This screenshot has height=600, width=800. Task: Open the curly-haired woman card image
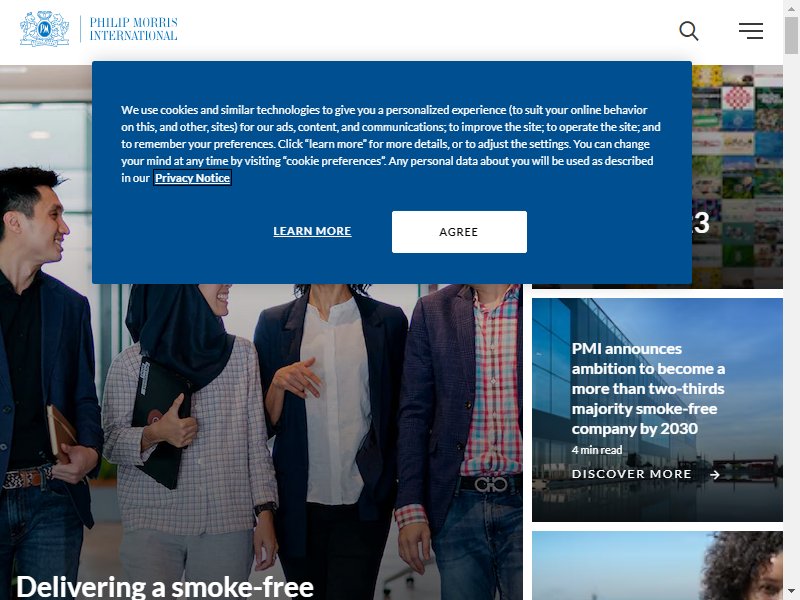click(x=657, y=565)
